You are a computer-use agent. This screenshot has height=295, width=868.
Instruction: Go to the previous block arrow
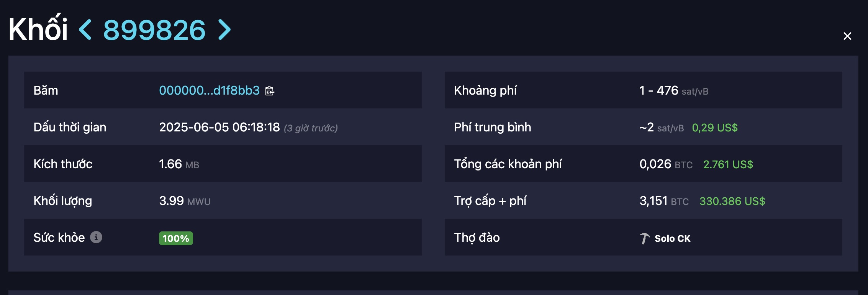pos(85,30)
